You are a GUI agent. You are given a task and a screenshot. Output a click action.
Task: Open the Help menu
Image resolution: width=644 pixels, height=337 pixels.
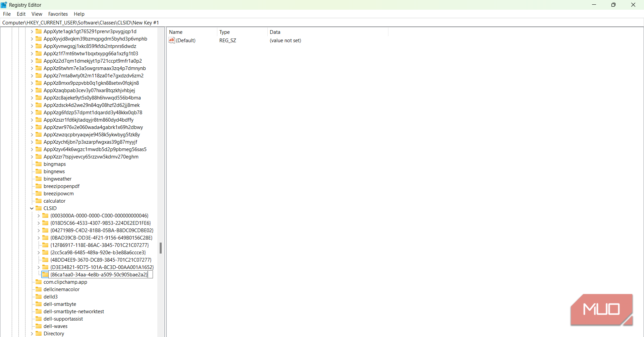(79, 14)
